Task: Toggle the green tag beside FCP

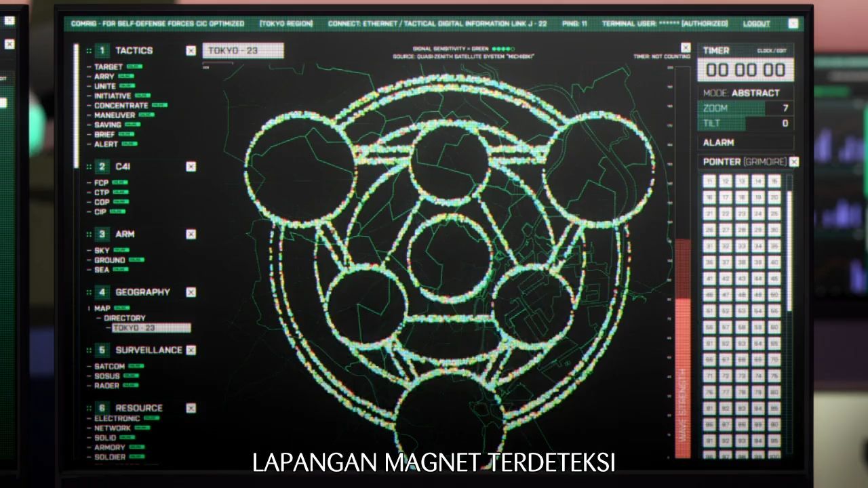Action: point(119,182)
